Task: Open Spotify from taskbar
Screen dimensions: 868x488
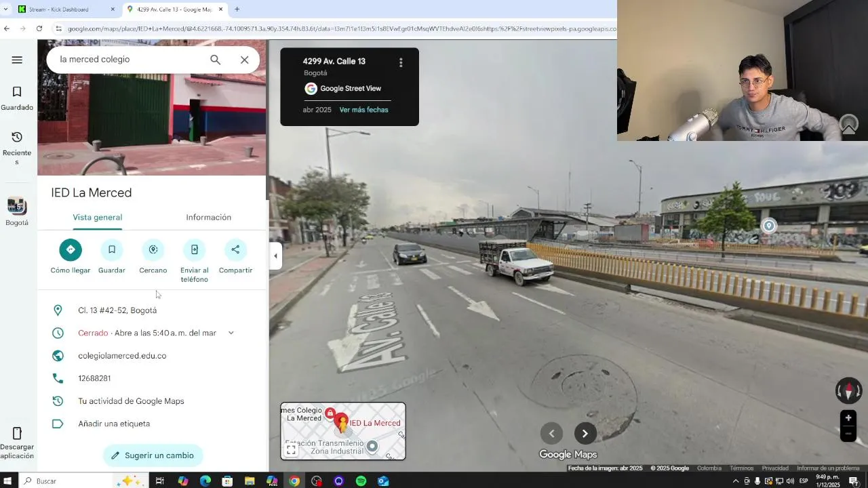Action: [361, 481]
